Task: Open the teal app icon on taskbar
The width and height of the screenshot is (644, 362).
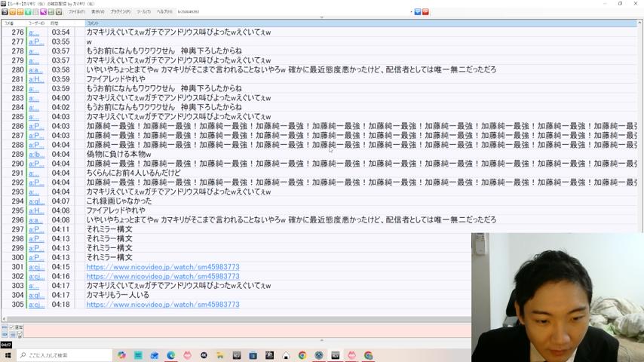Action: [x=138, y=355]
